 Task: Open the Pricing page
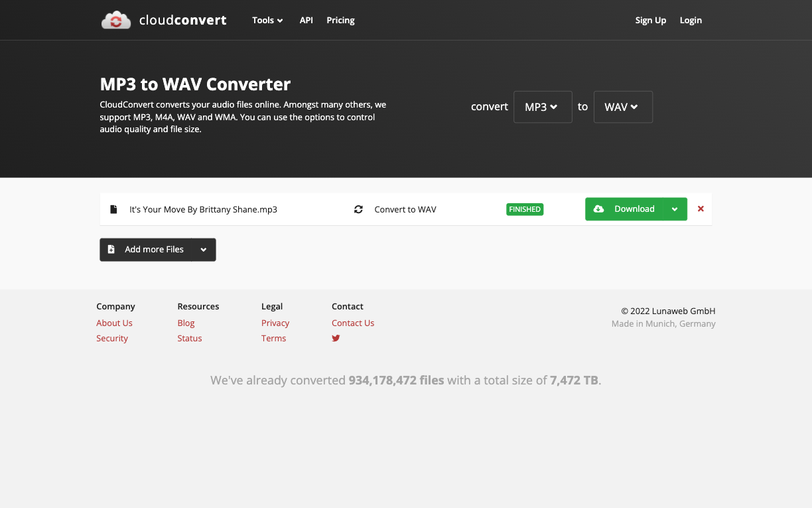tap(340, 20)
